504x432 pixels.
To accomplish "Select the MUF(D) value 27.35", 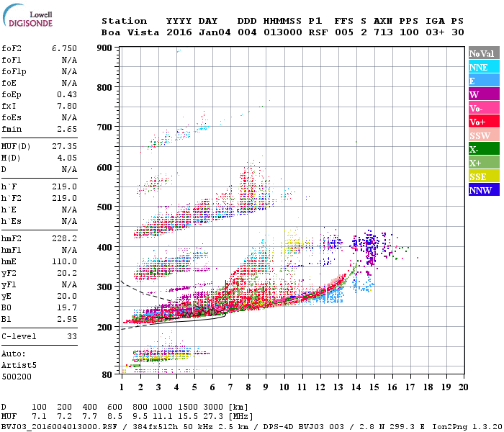I will 64,147.
